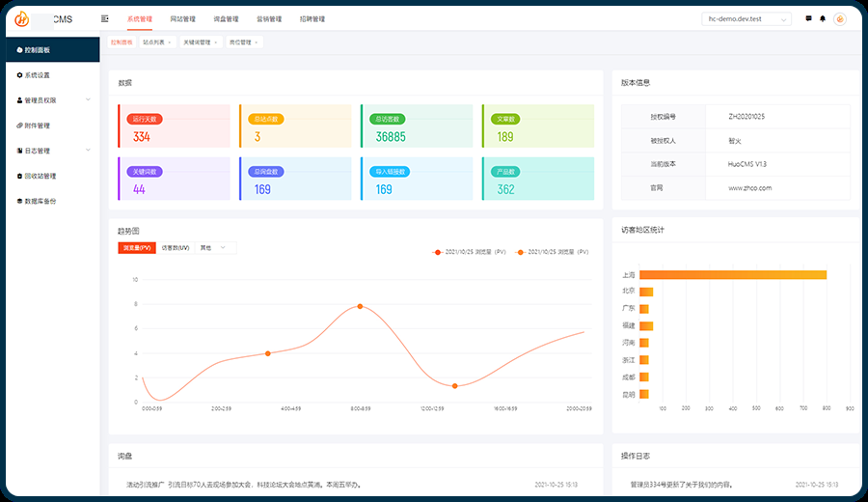Open the hc-demo.dev.test site dropdown
This screenshot has height=502, width=868.
[746, 18]
